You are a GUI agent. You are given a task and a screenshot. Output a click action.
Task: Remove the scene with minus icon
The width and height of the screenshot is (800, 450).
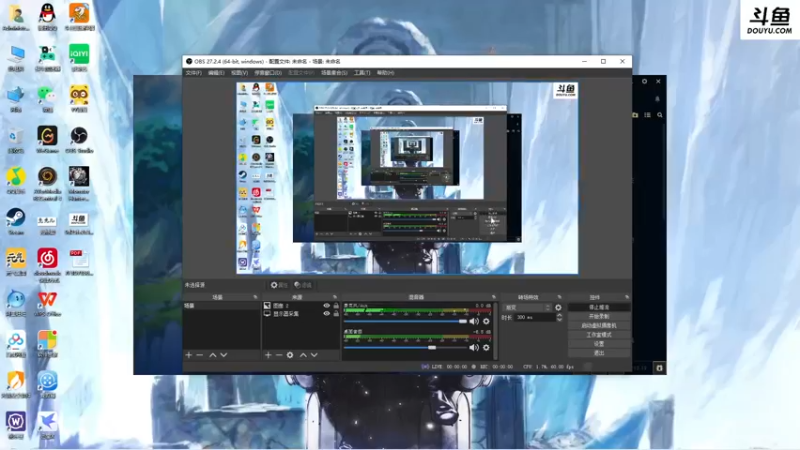[199, 355]
